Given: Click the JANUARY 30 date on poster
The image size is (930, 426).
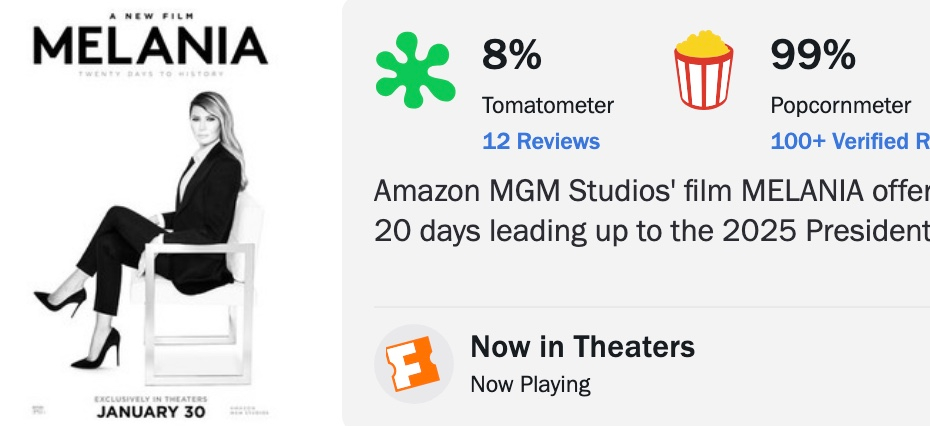Looking at the screenshot, I should click(150, 410).
